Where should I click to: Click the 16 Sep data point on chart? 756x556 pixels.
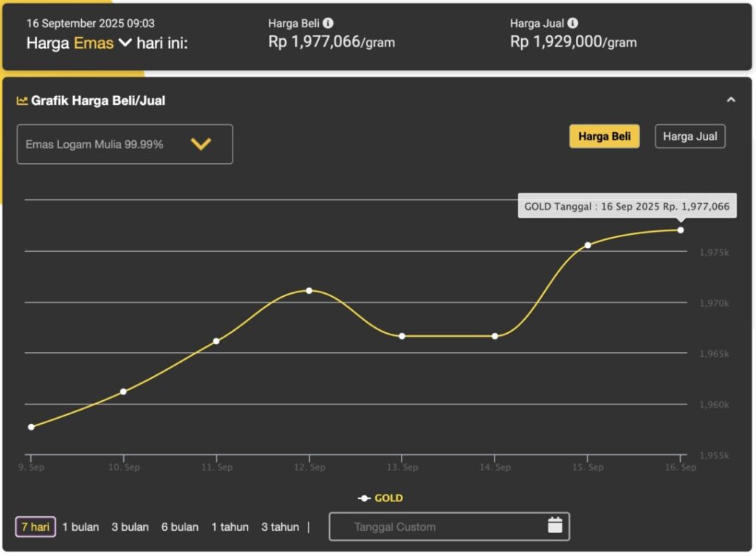click(681, 230)
